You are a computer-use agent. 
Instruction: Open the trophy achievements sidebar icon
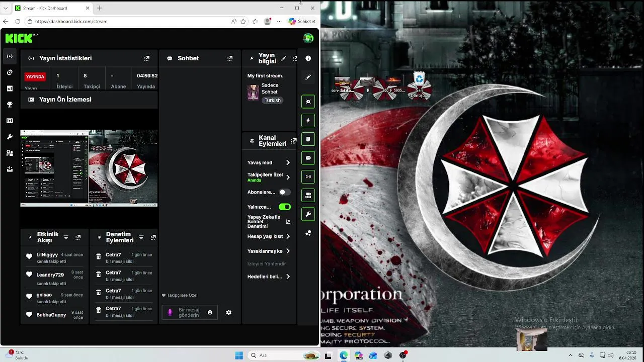(x=10, y=105)
